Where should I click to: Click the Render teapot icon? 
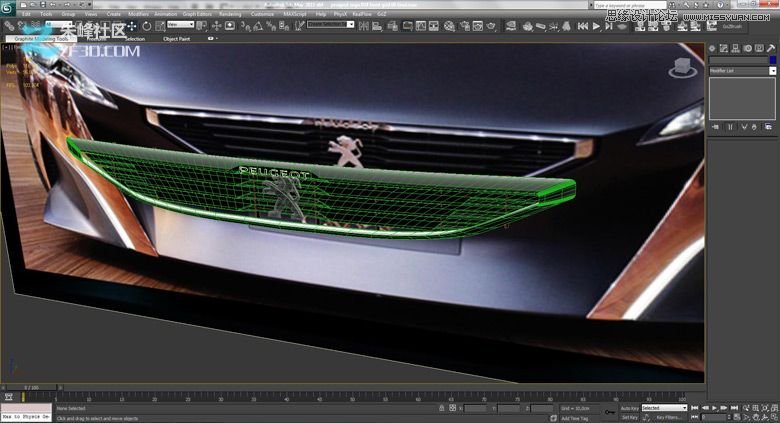[x=491, y=26]
